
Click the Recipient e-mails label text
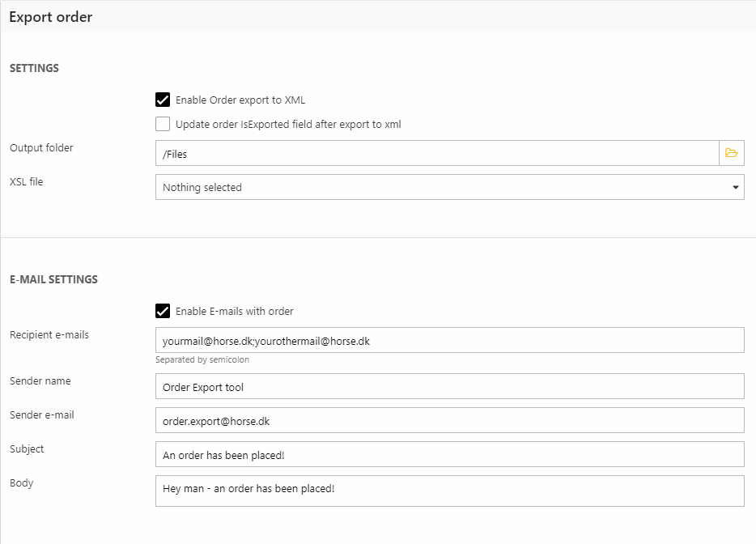point(49,334)
